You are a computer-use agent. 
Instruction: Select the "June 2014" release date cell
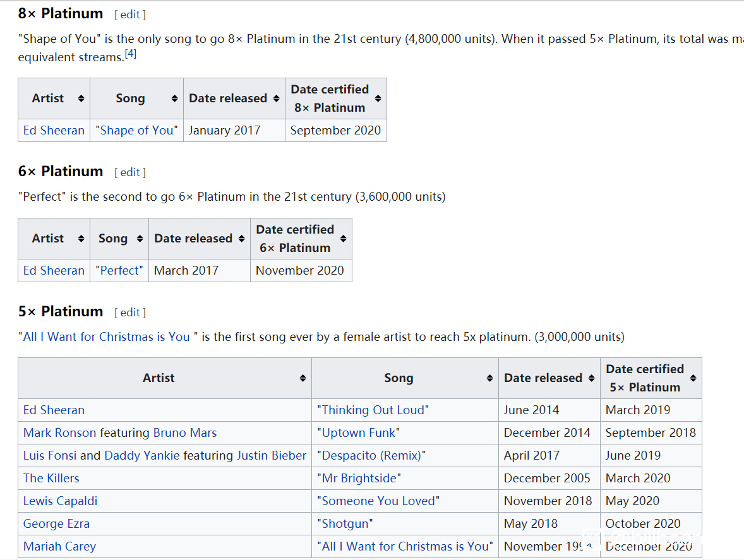(x=549, y=410)
